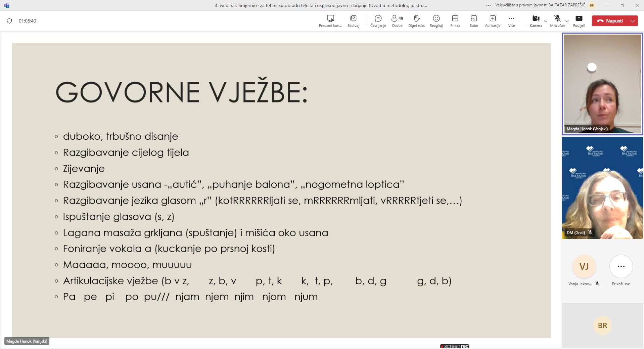
Task: Click the ScreenRec recording indicator
Action: [455, 346]
